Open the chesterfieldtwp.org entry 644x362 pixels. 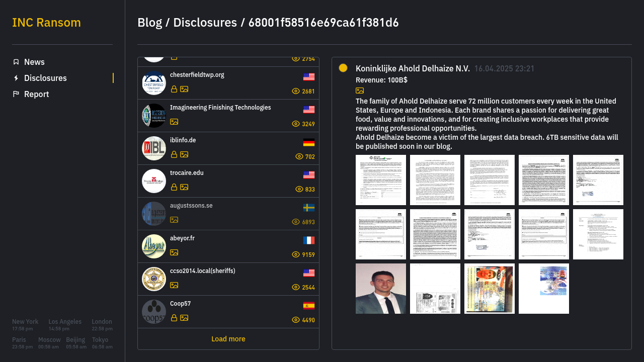click(228, 83)
